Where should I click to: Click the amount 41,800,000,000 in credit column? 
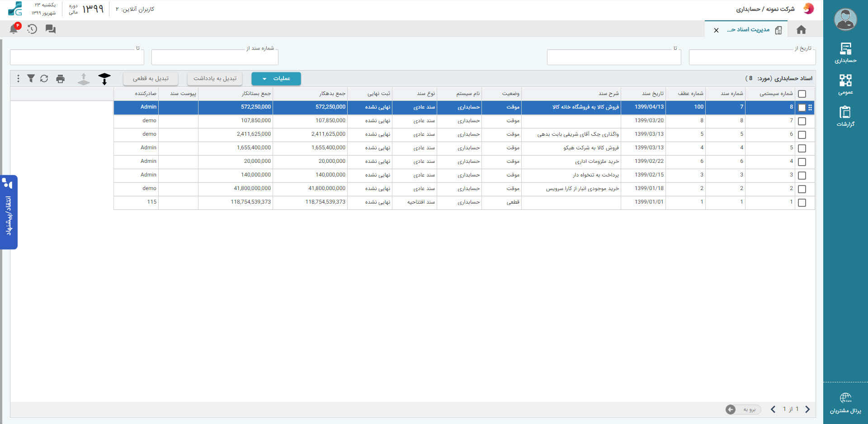tap(252, 188)
